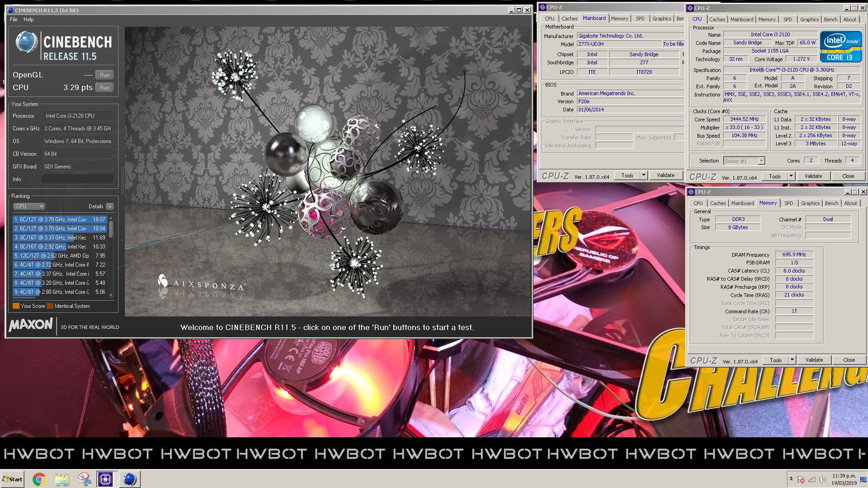Select Graphics tab in Memory CPU-Z window
This screenshot has height=488, width=868.
810,203
